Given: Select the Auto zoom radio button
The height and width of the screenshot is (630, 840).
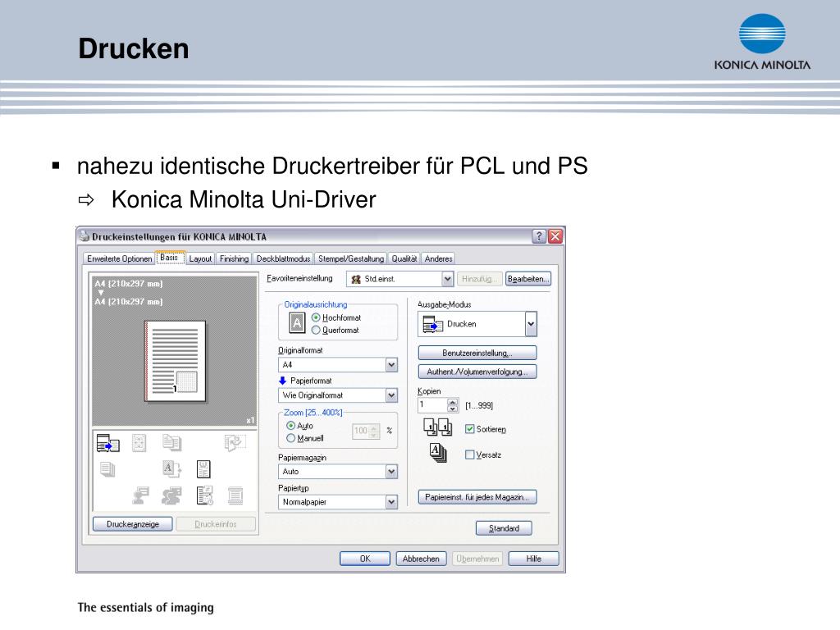Looking at the screenshot, I should pyautogui.click(x=291, y=426).
